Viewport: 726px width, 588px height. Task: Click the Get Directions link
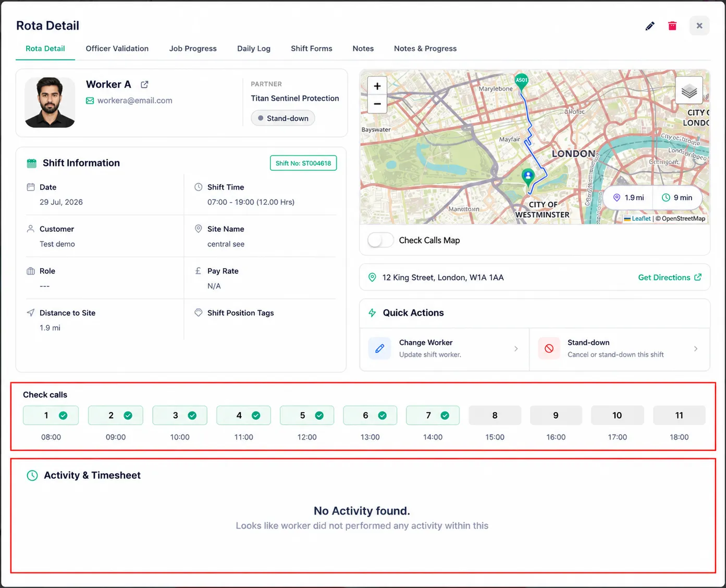pyautogui.click(x=670, y=278)
